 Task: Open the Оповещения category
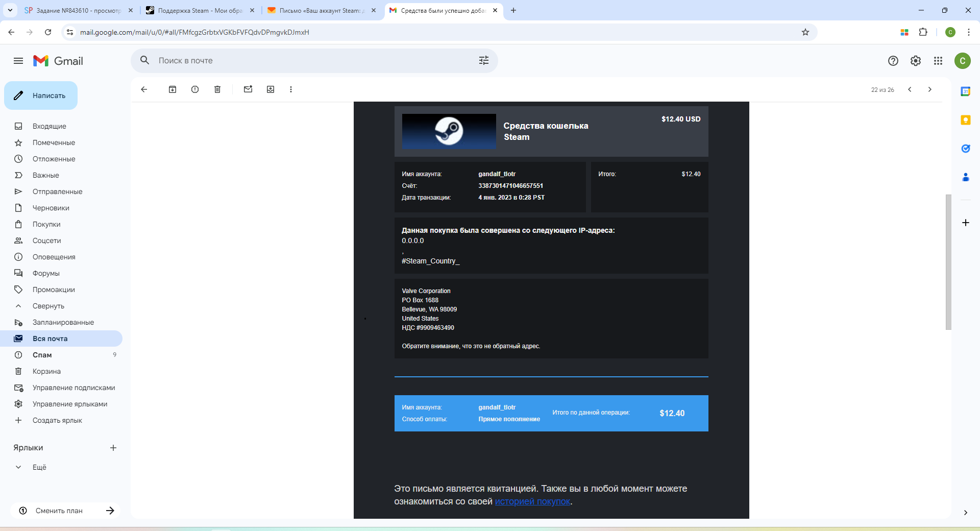[61, 257]
